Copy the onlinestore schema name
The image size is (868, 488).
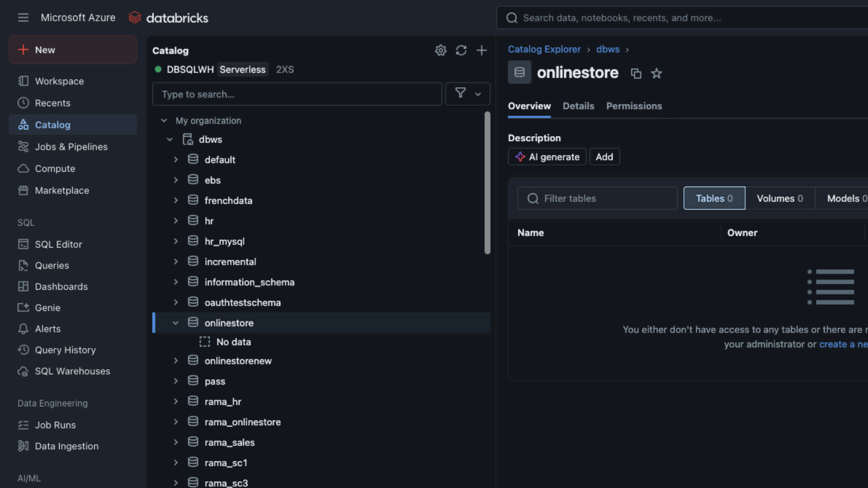[x=636, y=73]
